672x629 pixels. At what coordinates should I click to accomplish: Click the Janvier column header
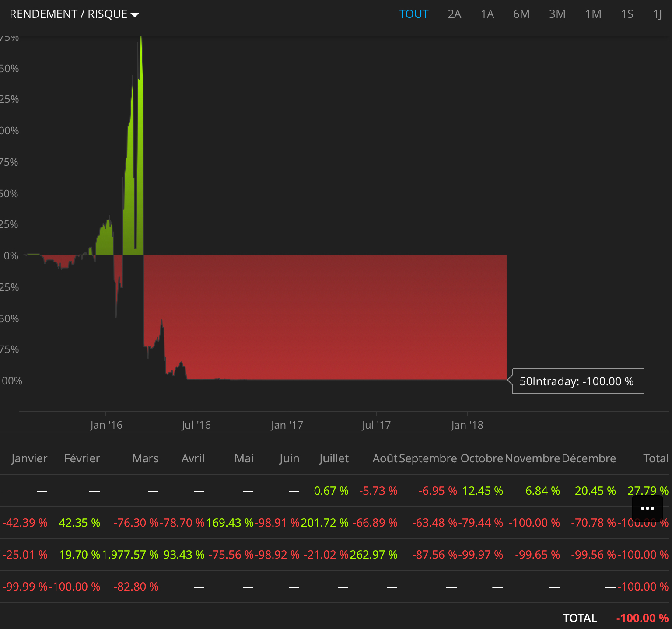pyautogui.click(x=29, y=458)
